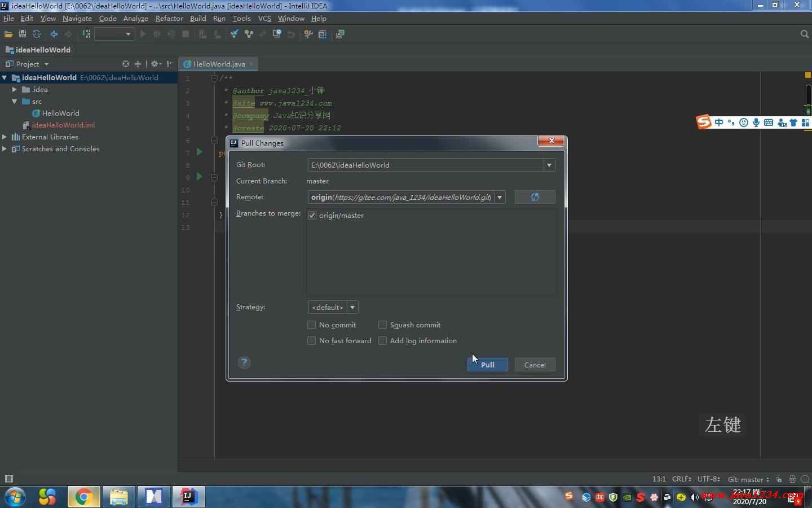The height and width of the screenshot is (508, 812).
Task: Click the UTF-8 encoding status widget
Action: click(x=709, y=479)
